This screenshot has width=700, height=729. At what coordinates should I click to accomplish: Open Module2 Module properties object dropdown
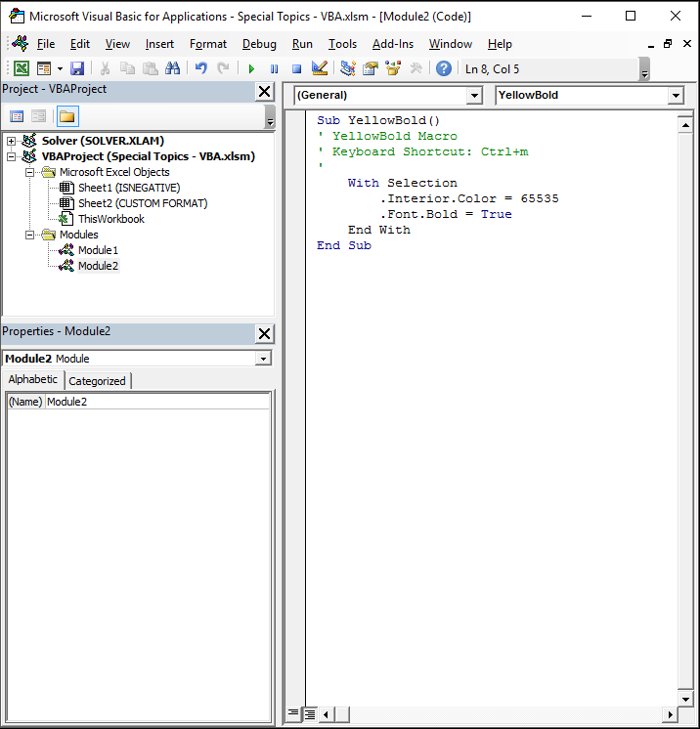[x=263, y=359]
